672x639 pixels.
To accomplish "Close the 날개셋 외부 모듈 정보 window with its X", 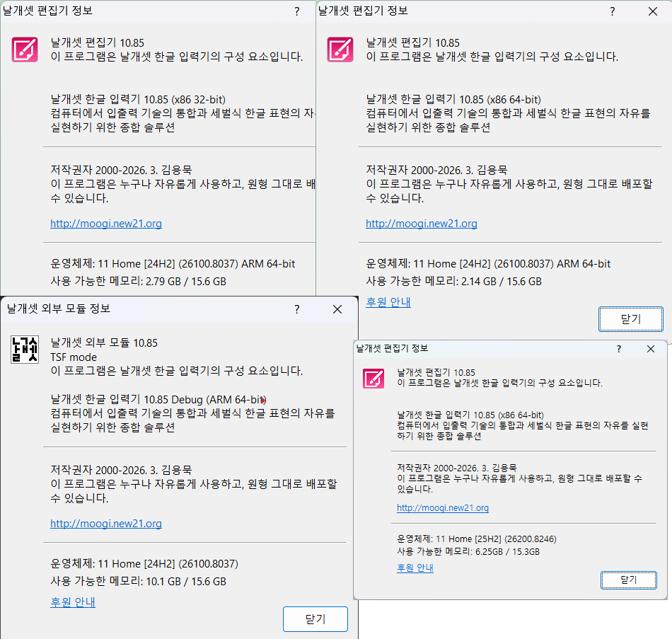I will (337, 309).
